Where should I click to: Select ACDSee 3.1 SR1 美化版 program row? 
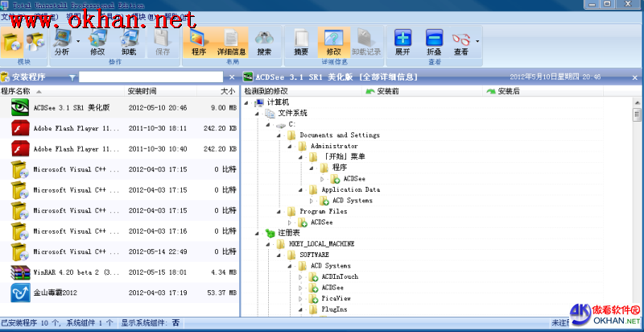[119, 108]
